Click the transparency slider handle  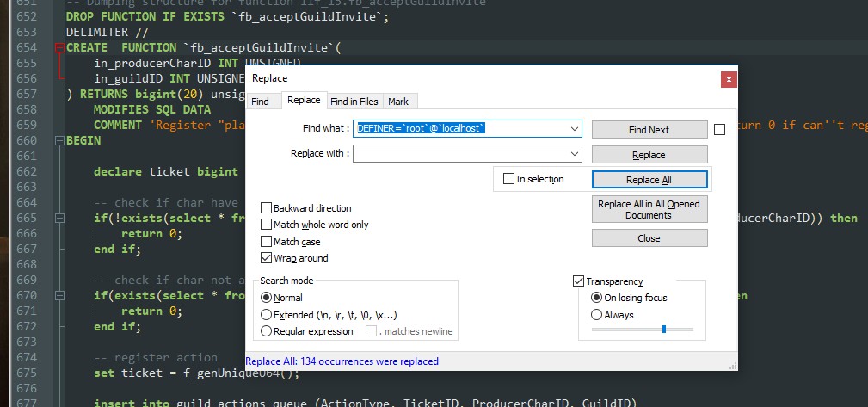(x=663, y=329)
